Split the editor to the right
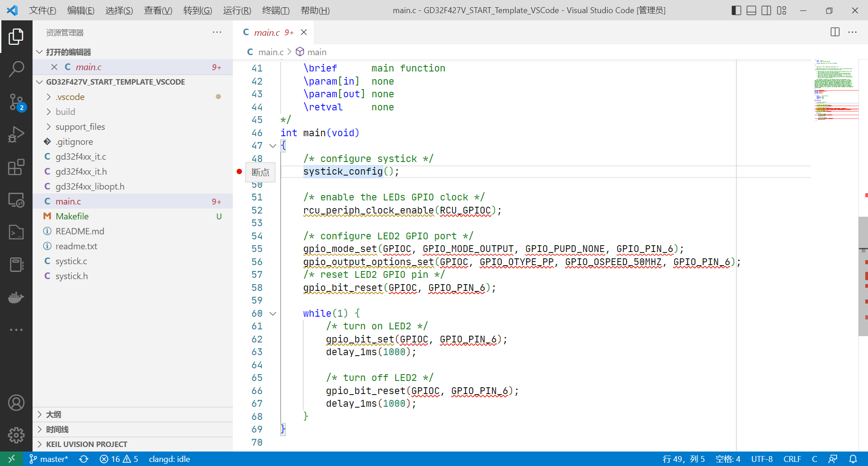The image size is (868, 466). 835,32
